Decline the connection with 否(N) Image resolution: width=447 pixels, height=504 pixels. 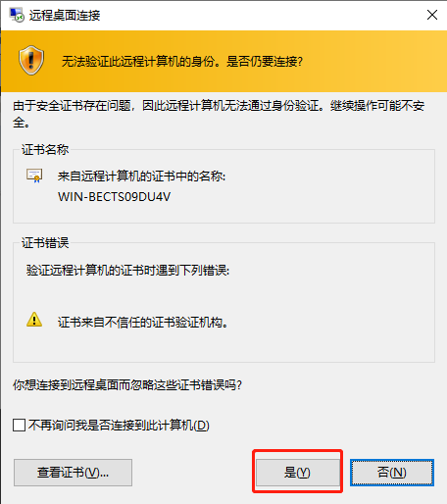pyautogui.click(x=392, y=473)
